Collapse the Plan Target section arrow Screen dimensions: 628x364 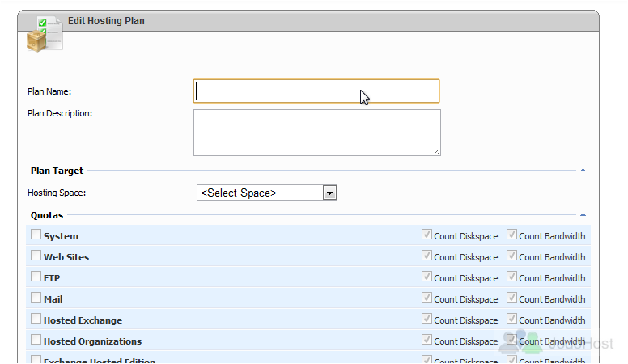[x=583, y=171]
